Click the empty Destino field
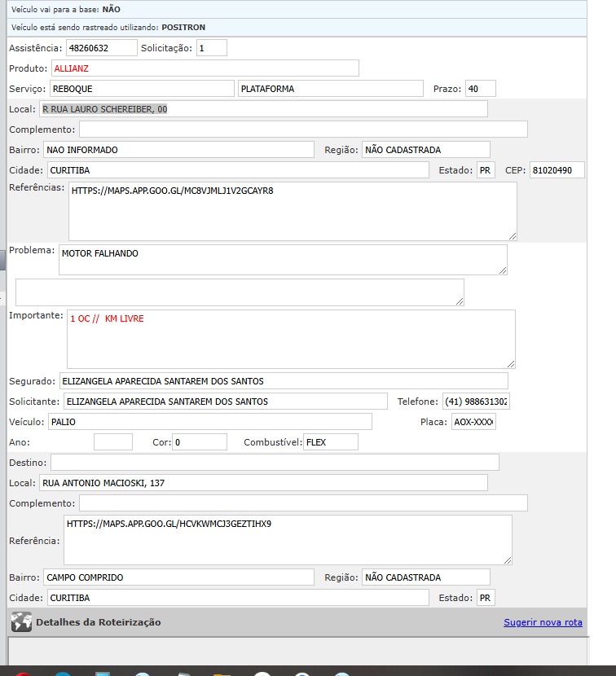This screenshot has height=676, width=616. (x=275, y=463)
